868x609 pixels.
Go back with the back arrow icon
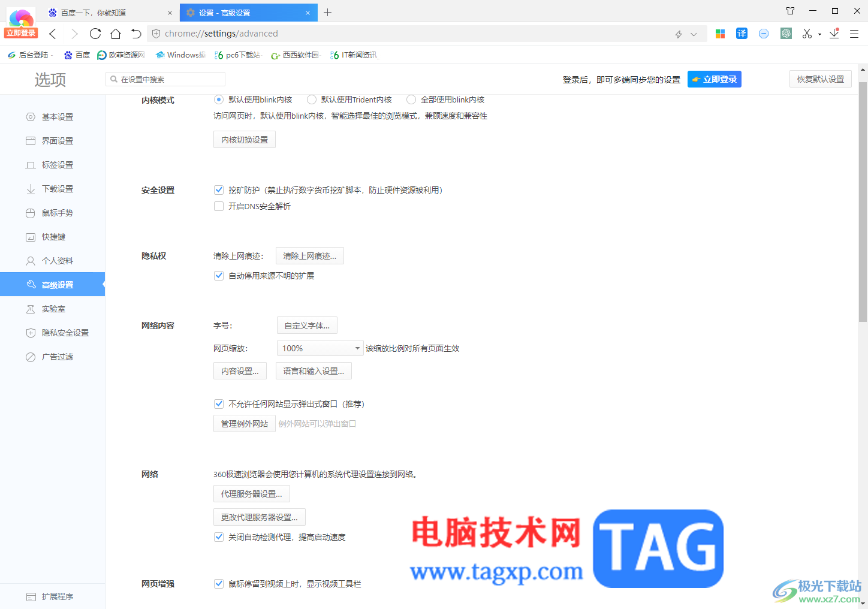[53, 34]
